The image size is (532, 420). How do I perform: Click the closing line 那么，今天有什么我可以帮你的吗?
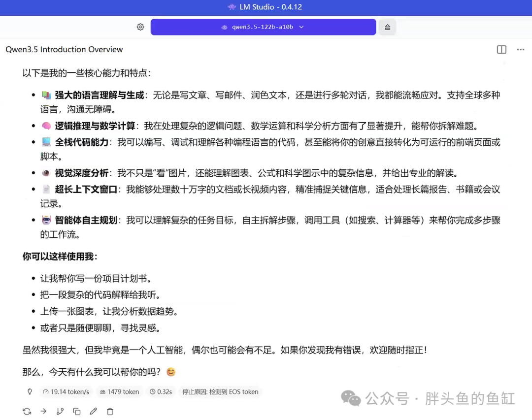[99, 372]
